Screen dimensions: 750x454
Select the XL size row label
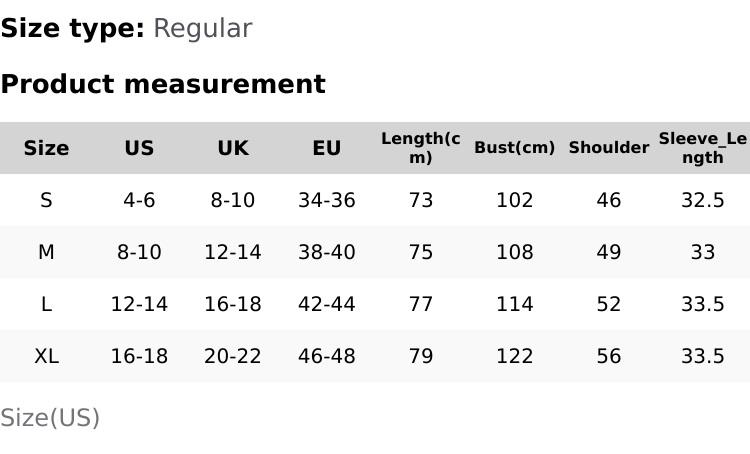tap(46, 356)
